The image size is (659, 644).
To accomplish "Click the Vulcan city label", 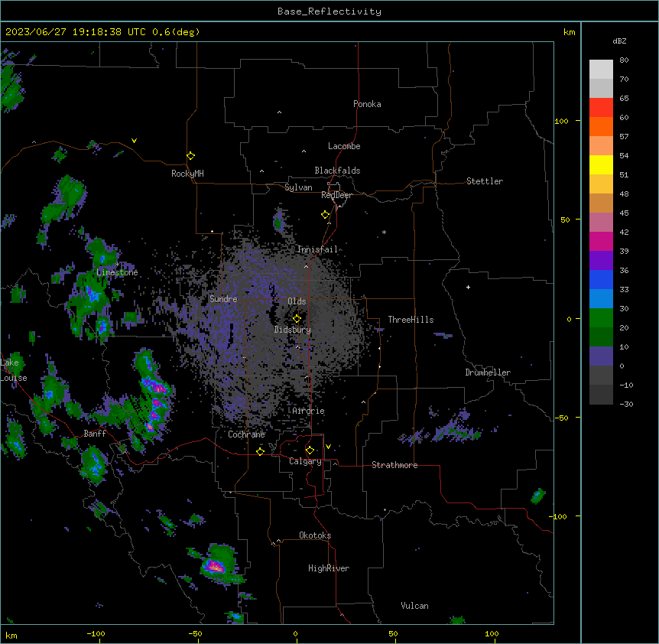I will pyautogui.click(x=414, y=606).
